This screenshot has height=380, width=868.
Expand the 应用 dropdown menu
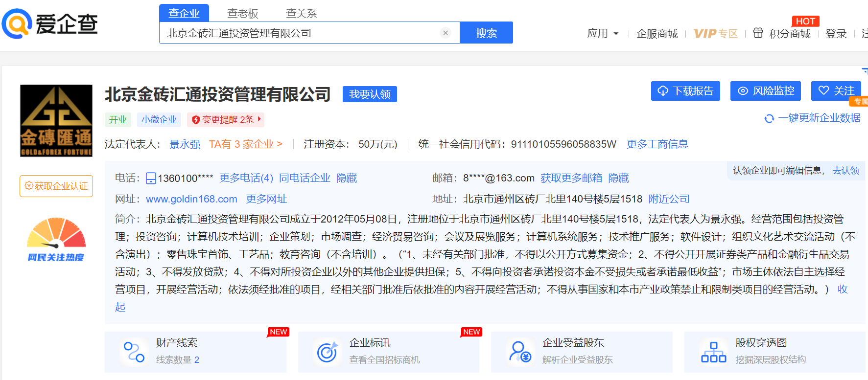(x=603, y=33)
